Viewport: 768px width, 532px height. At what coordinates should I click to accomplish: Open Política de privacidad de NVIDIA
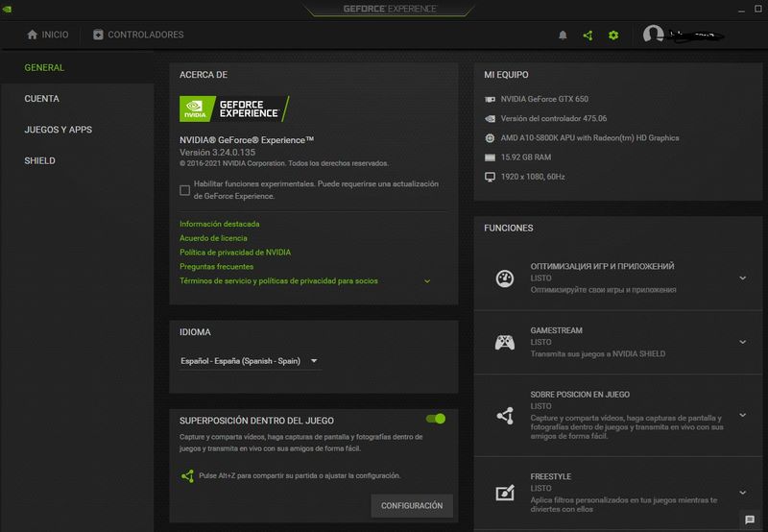pos(235,253)
